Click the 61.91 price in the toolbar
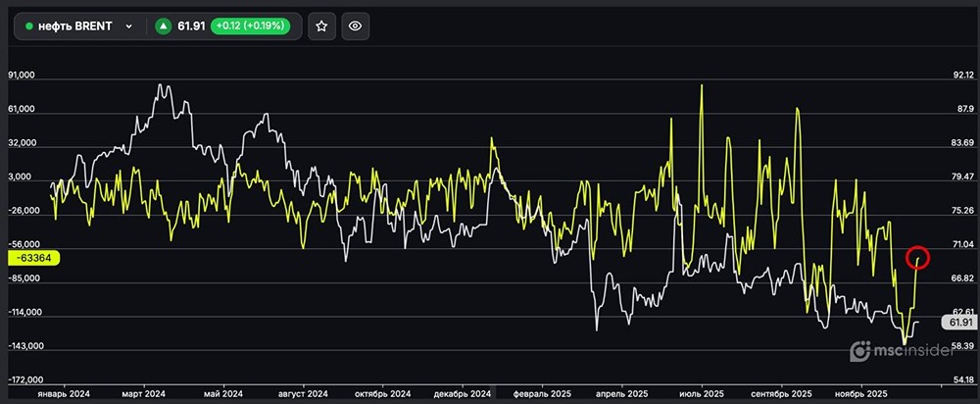This screenshot has height=404, width=980. click(x=191, y=26)
